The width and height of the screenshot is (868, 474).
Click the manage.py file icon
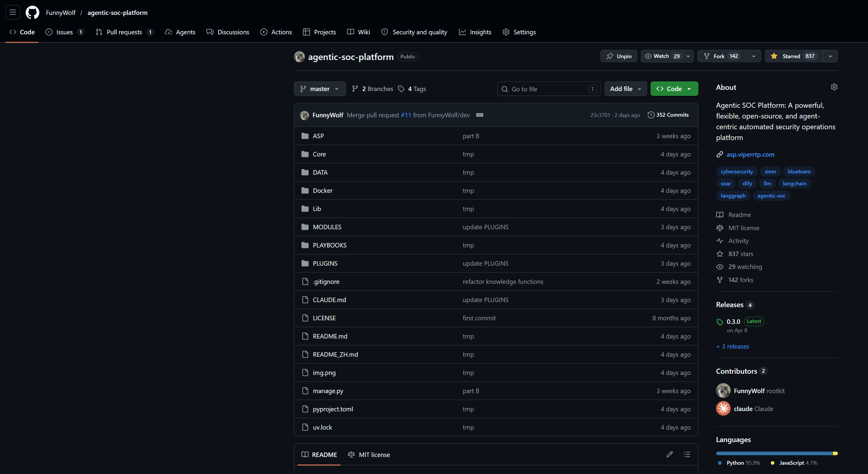[305, 391]
